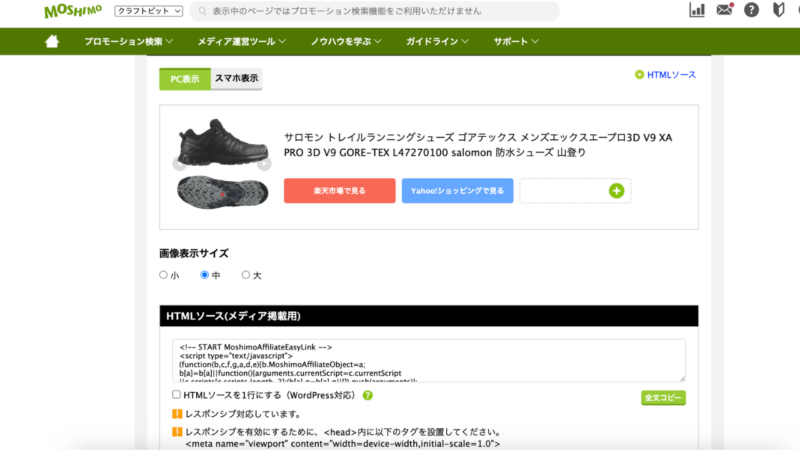Image resolution: width=800 pixels, height=450 pixels.
Task: Select medium image size 中
Action: pyautogui.click(x=205, y=275)
